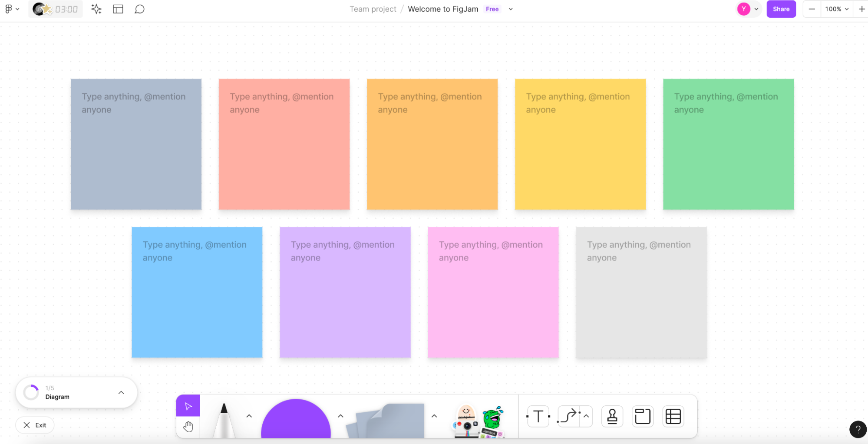Select the slate blue-gray sticky note
868x444 pixels.
pyautogui.click(x=136, y=144)
